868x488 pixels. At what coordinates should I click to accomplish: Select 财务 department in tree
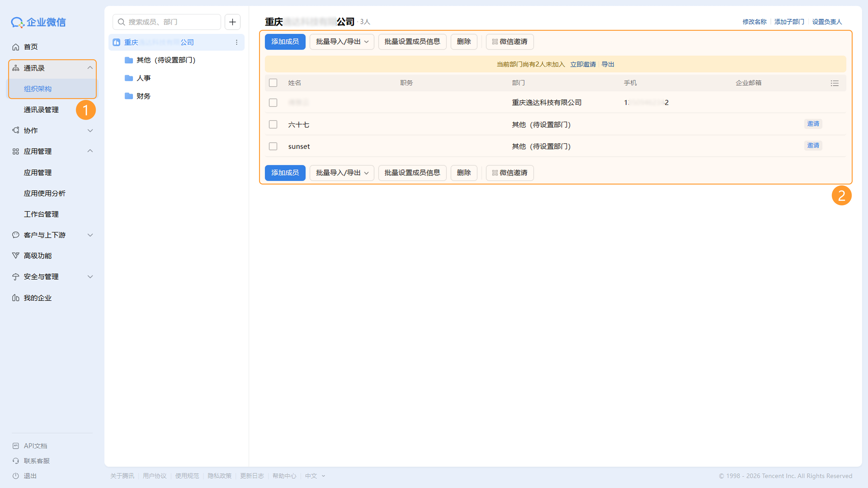[144, 96]
